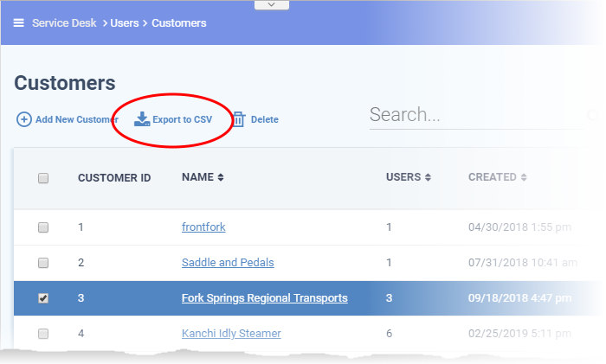Open the hamburger navigation menu
The image size is (606, 364).
pos(18,23)
